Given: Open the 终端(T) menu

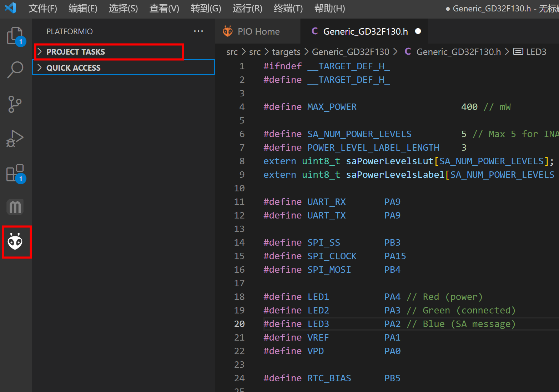Looking at the screenshot, I should (x=288, y=8).
